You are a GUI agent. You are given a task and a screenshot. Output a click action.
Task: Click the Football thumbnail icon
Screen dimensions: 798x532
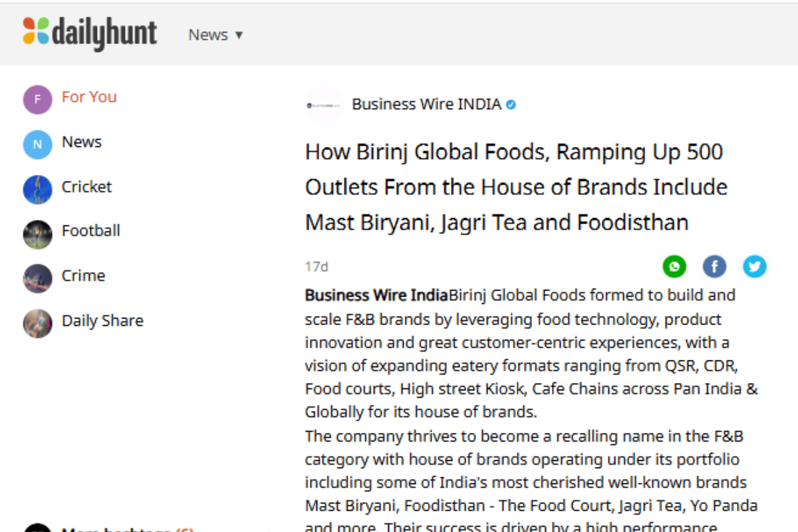tap(37, 233)
